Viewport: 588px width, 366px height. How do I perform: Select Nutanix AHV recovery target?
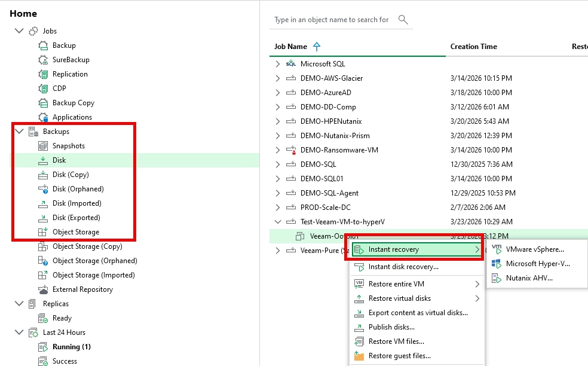[537, 278]
